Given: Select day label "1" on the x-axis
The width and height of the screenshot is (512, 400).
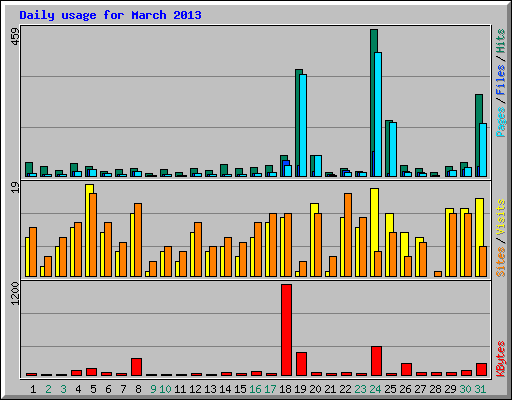Looking at the screenshot, I should (33, 389).
